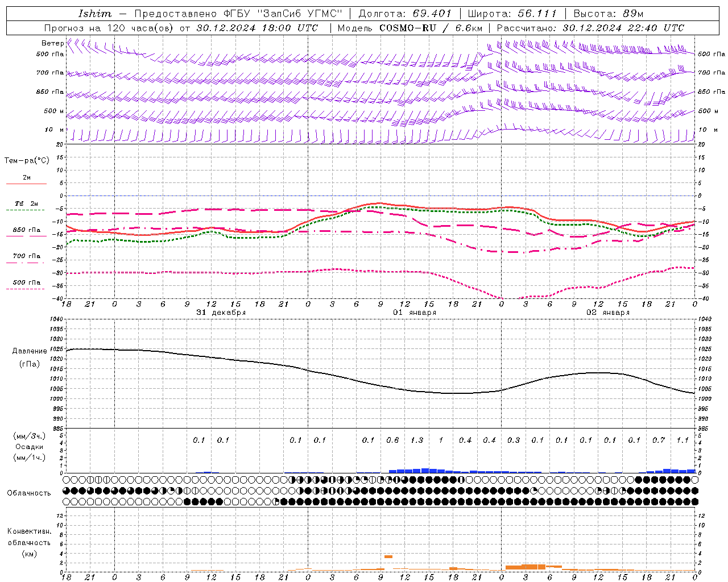The image size is (728, 582).
Task: Click the (км) unit under convective cloudiness
Action: point(29,554)
